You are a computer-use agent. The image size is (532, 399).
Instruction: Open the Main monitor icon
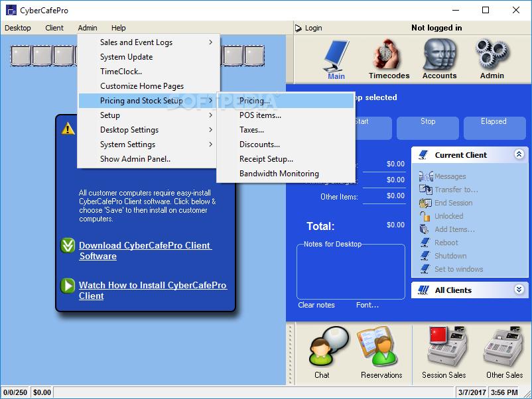tap(336, 57)
